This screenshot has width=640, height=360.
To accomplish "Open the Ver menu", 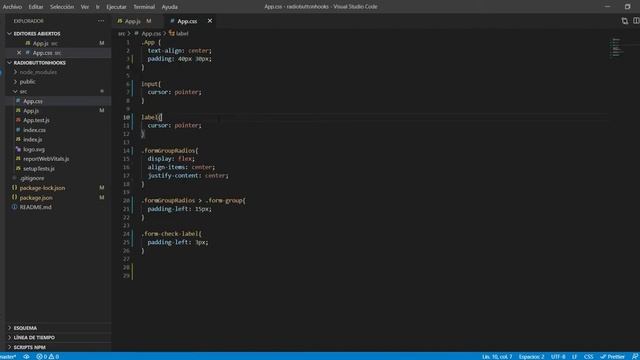I will point(84,7).
